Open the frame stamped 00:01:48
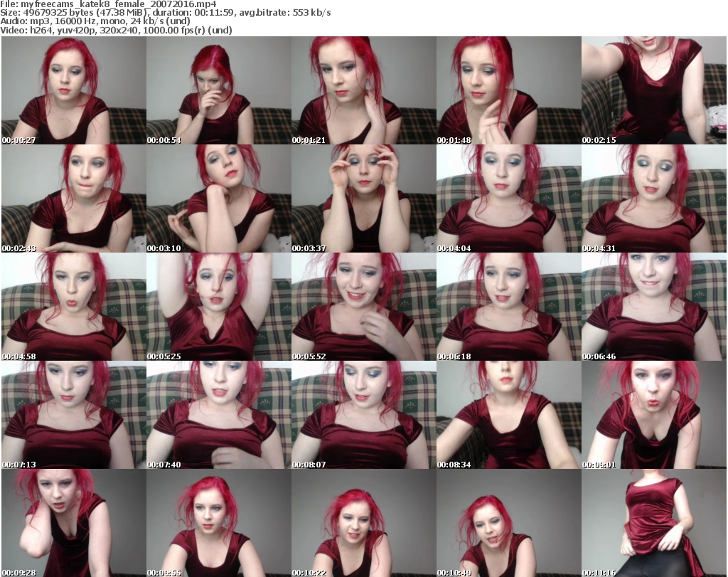 pos(509,90)
